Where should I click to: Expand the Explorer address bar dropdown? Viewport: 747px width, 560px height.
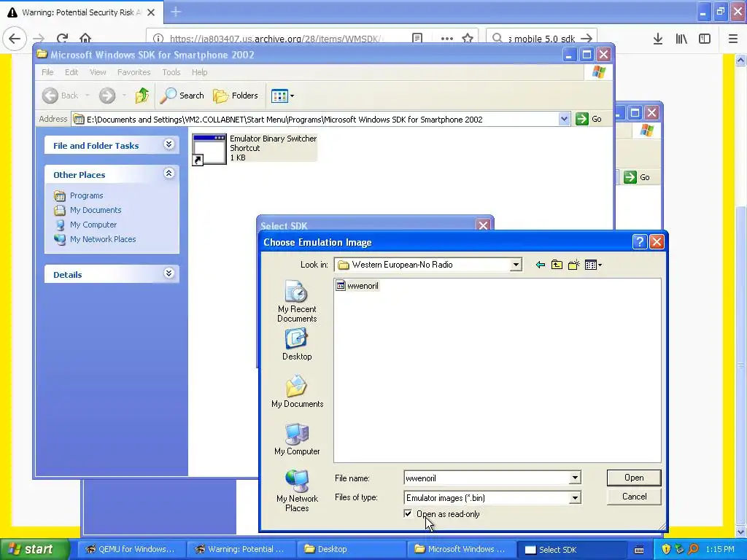point(564,119)
